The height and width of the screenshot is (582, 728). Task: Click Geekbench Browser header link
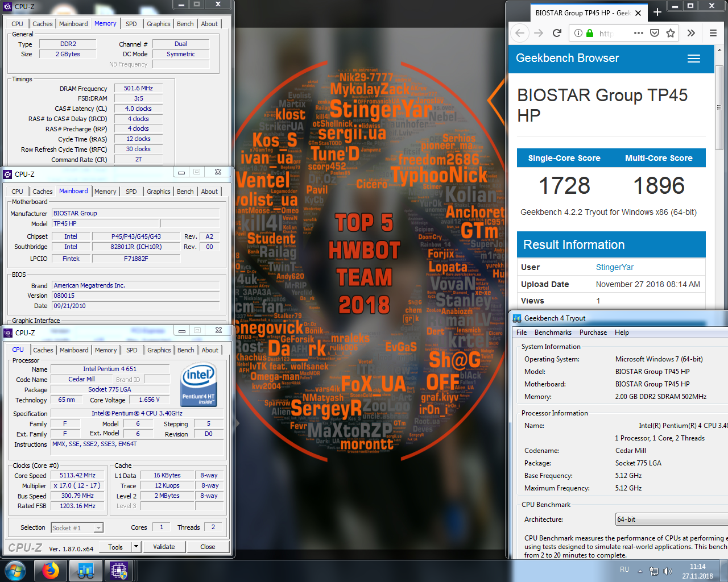click(x=567, y=58)
